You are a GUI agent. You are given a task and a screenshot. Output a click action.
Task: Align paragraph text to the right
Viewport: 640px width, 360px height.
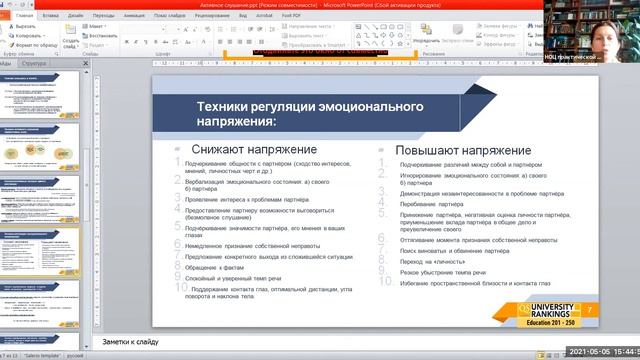coord(239,42)
